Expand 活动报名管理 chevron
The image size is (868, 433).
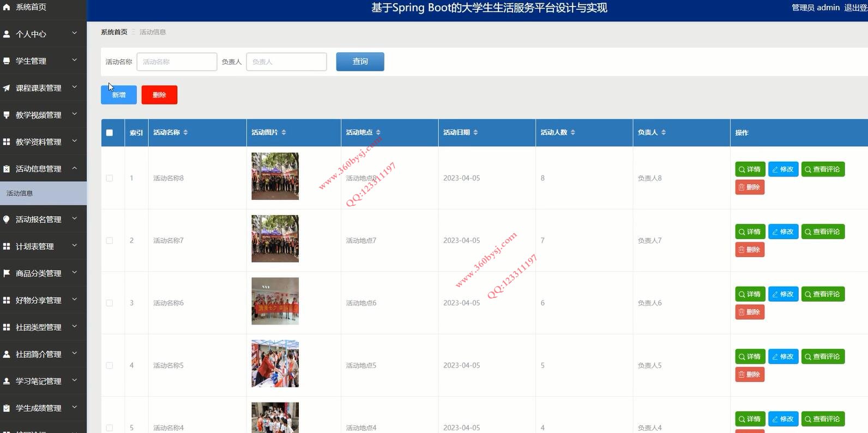click(x=75, y=218)
